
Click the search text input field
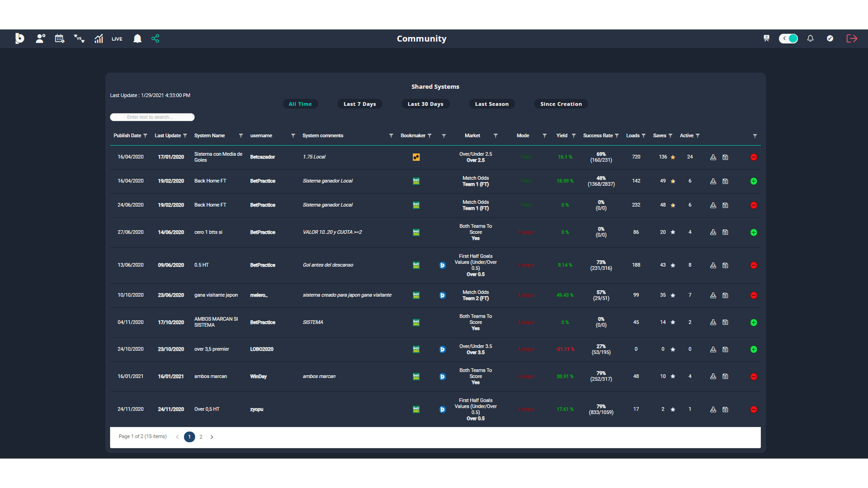[x=152, y=117]
